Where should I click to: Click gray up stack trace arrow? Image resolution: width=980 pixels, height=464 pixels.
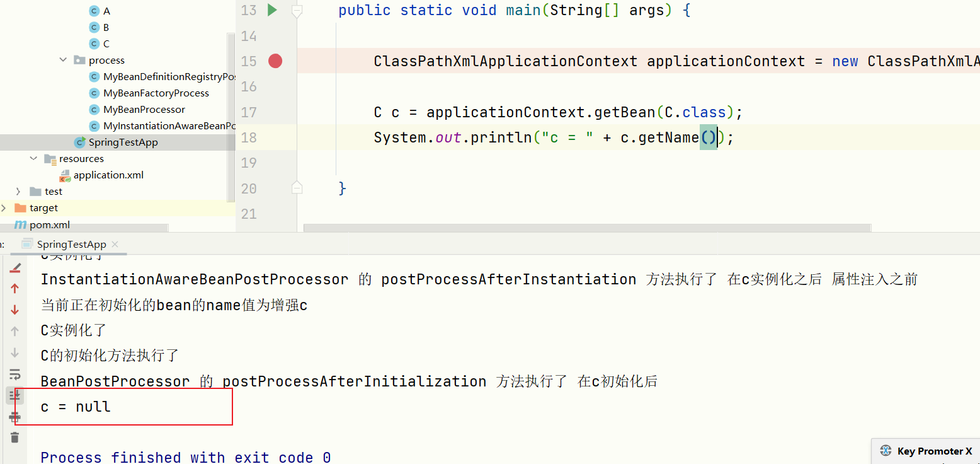(15, 331)
